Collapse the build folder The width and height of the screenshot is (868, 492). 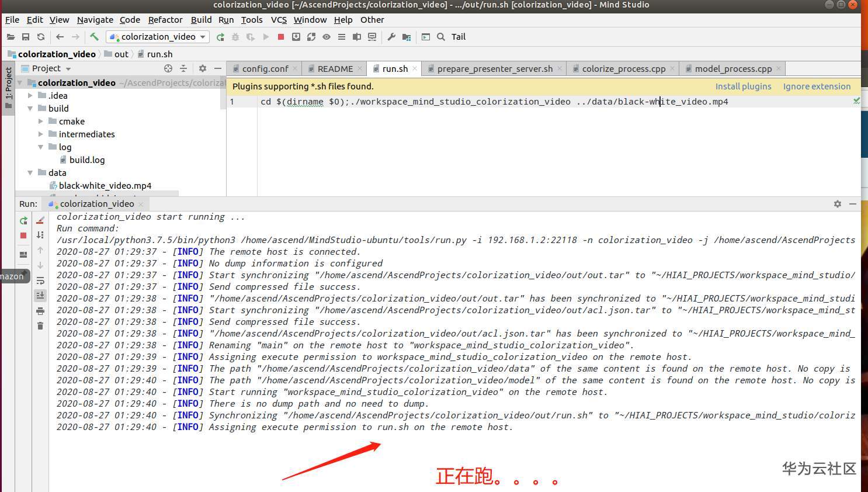30,109
